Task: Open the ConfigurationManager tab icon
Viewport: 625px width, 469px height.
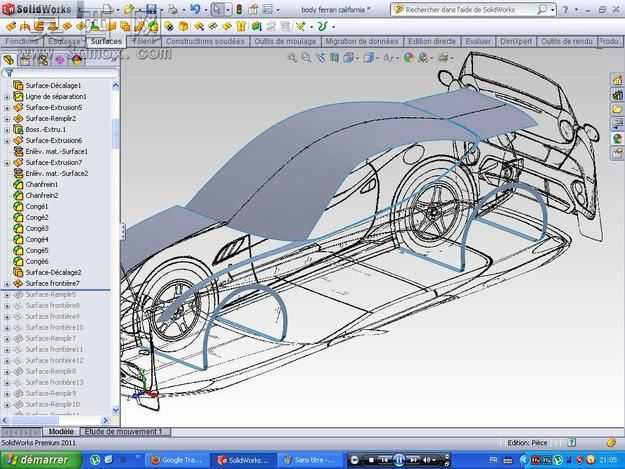Action: tap(42, 60)
